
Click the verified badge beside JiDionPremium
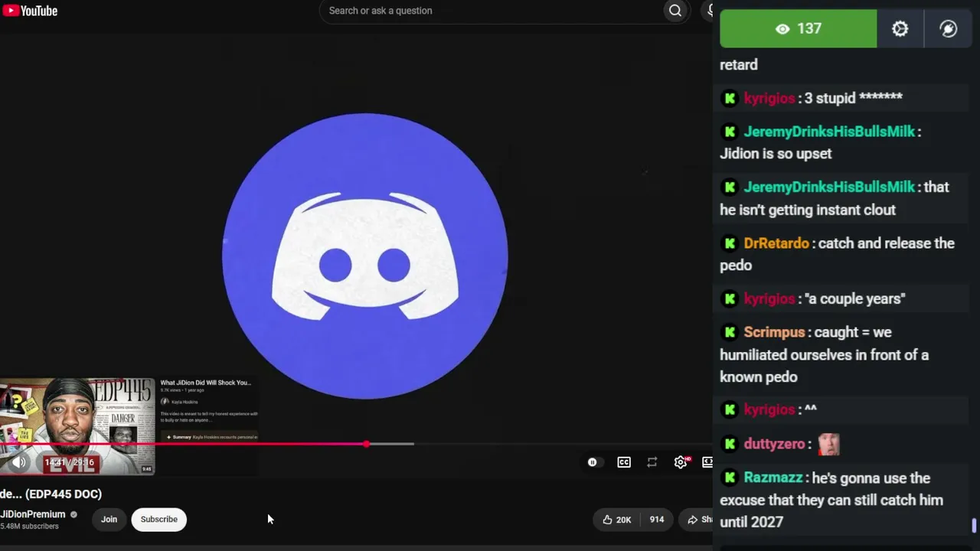click(x=73, y=515)
